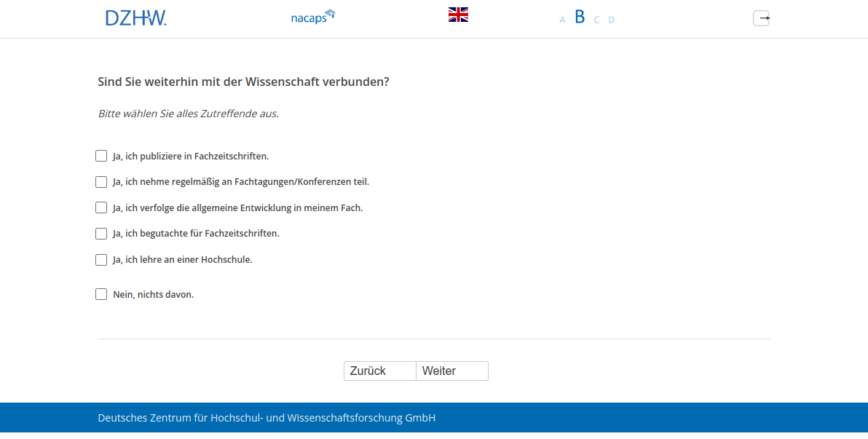Click the horizontal divider above the navigation buttons
Image resolution: width=868 pixels, height=439 pixels.
click(x=433, y=339)
